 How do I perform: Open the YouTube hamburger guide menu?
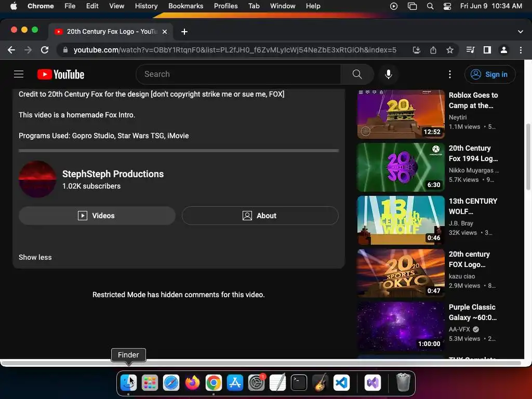pyautogui.click(x=19, y=74)
